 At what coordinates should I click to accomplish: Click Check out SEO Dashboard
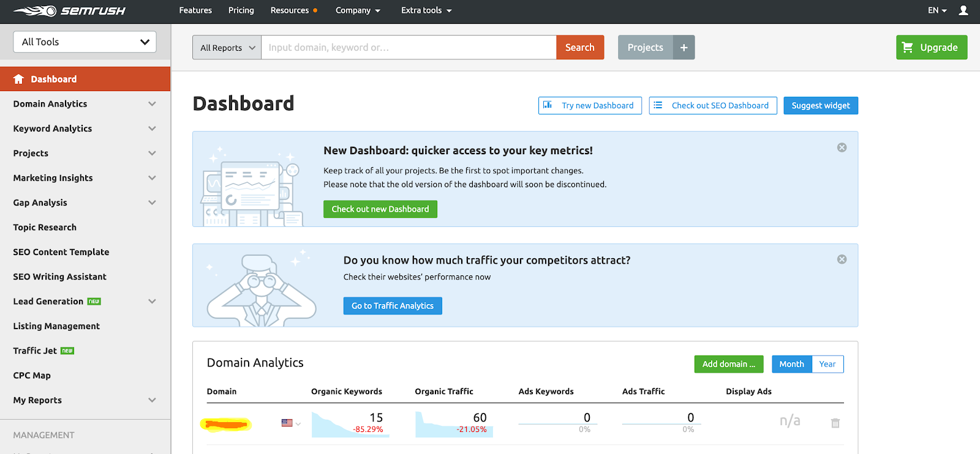[713, 105]
